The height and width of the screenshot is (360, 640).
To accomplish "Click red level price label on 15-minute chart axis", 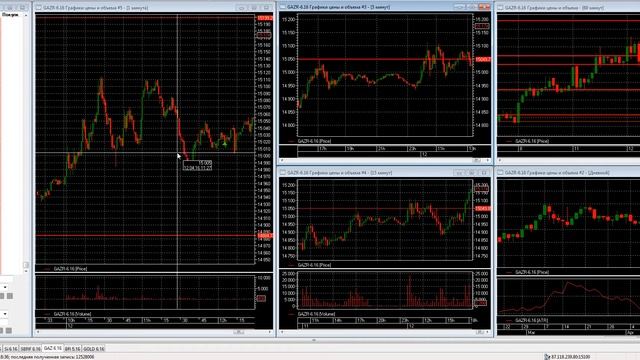I will (483, 209).
